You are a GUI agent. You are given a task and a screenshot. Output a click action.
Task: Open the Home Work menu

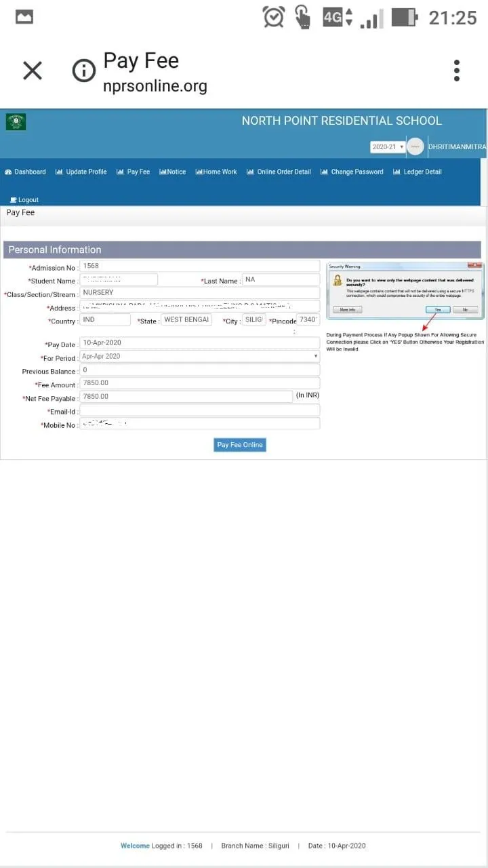[x=216, y=172]
